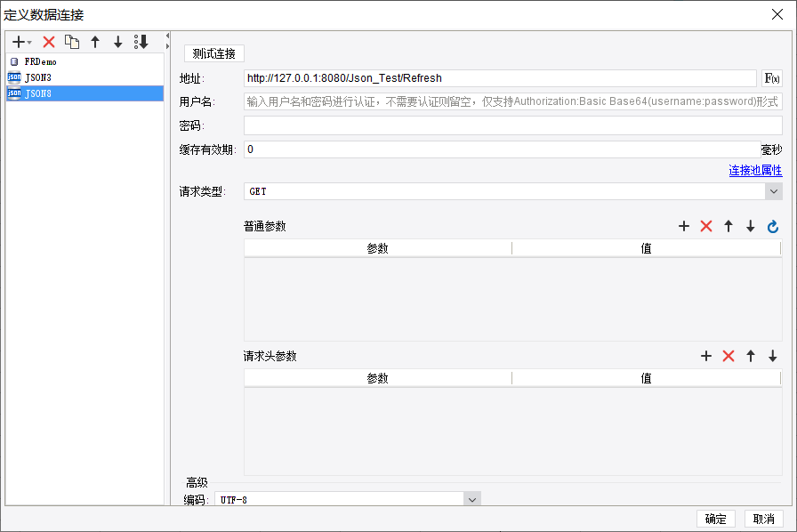Move 请求头参数 row down

[x=773, y=356]
